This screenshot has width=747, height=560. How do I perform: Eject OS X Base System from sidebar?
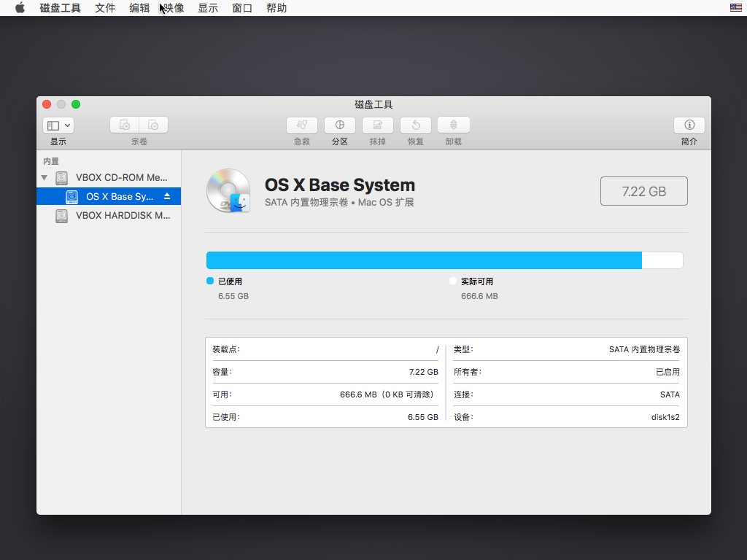point(167,197)
